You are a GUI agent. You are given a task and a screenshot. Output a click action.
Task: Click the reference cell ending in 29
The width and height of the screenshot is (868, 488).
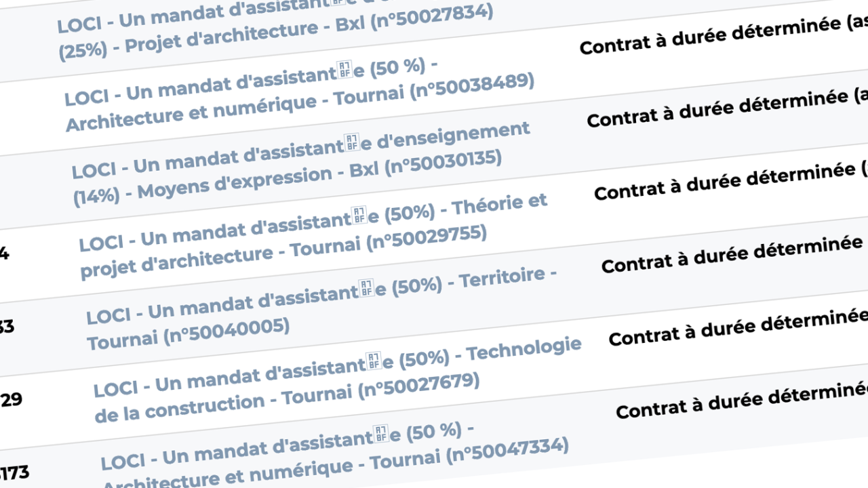10,400
